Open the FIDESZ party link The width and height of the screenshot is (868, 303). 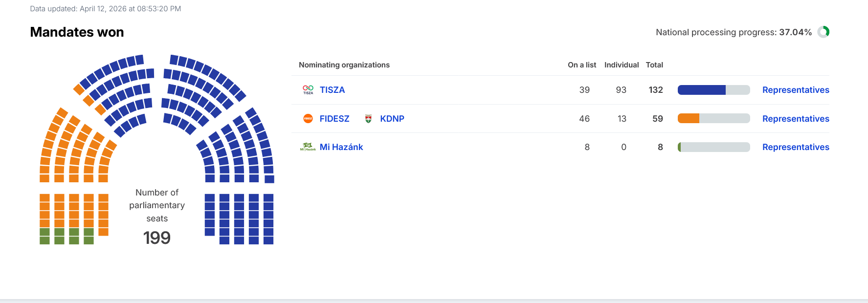(334, 119)
